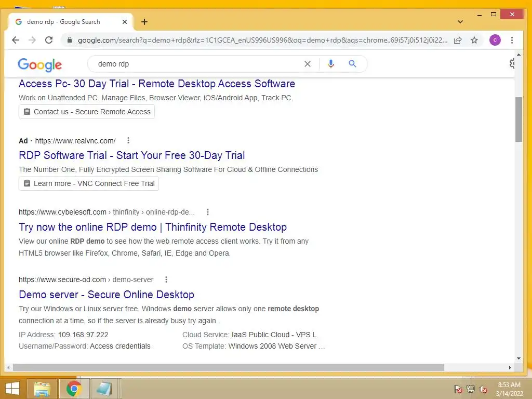Click the muted volume tray icon

pyautogui.click(x=483, y=389)
